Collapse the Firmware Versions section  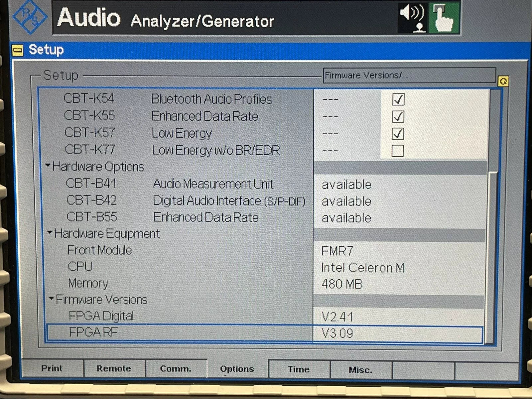point(51,298)
